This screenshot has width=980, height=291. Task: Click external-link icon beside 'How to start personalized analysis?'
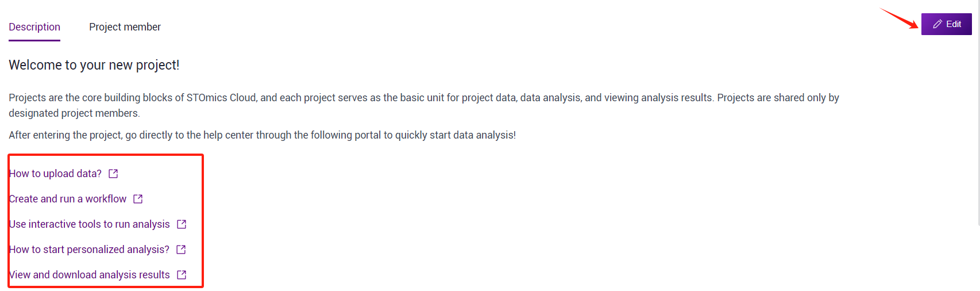(x=181, y=250)
